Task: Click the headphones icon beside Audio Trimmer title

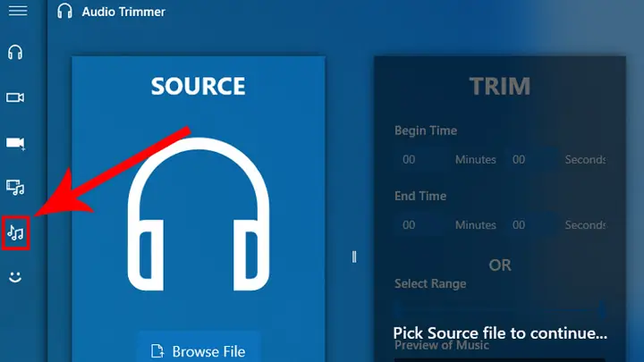Action: [x=64, y=11]
